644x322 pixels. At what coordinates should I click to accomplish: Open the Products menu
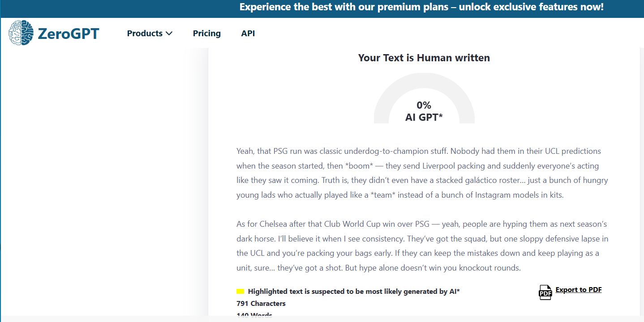[x=150, y=34]
